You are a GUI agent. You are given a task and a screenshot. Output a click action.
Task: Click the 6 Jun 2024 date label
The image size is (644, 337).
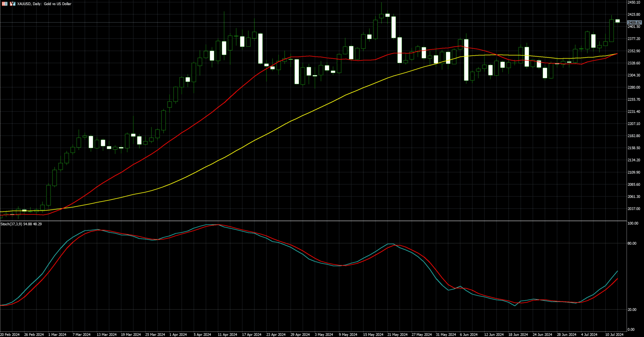pyautogui.click(x=469, y=335)
